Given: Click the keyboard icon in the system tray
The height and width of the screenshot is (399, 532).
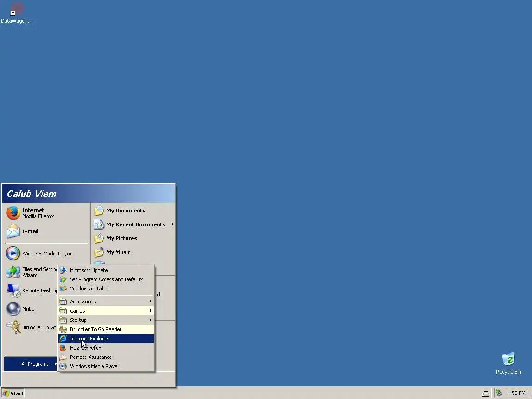Looking at the screenshot, I should (x=485, y=393).
